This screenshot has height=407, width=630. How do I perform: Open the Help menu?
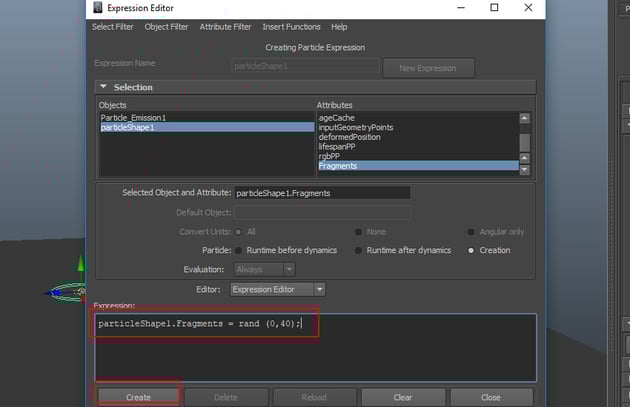(339, 27)
